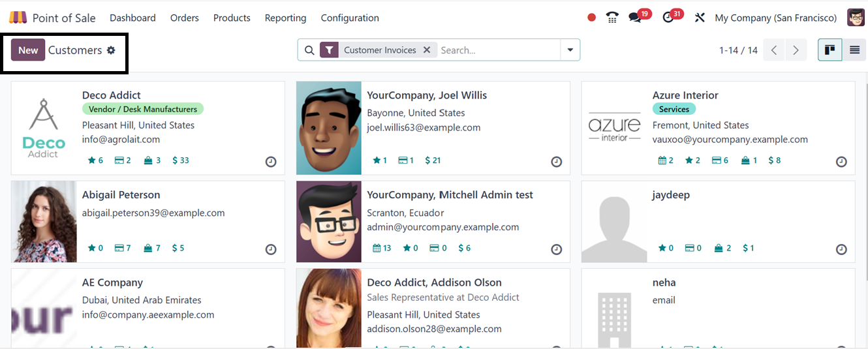Click the Customers settings gear icon
The height and width of the screenshot is (349, 868).
tap(111, 50)
